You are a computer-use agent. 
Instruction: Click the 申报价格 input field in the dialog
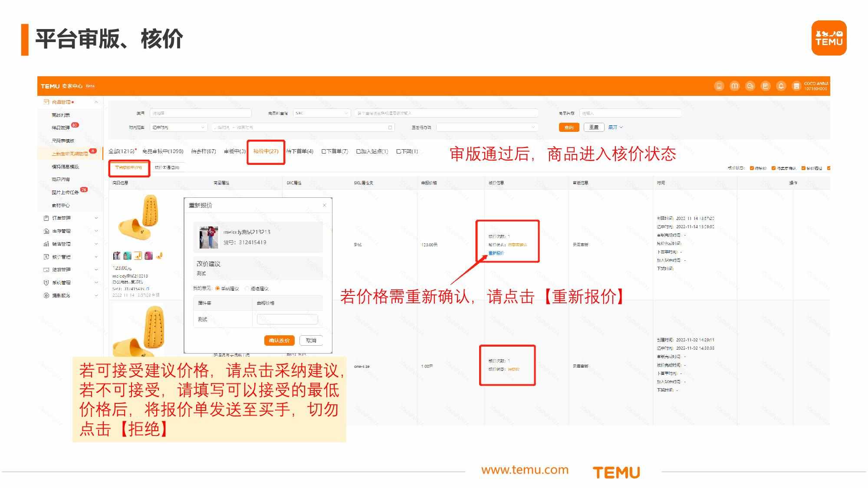coord(287,319)
